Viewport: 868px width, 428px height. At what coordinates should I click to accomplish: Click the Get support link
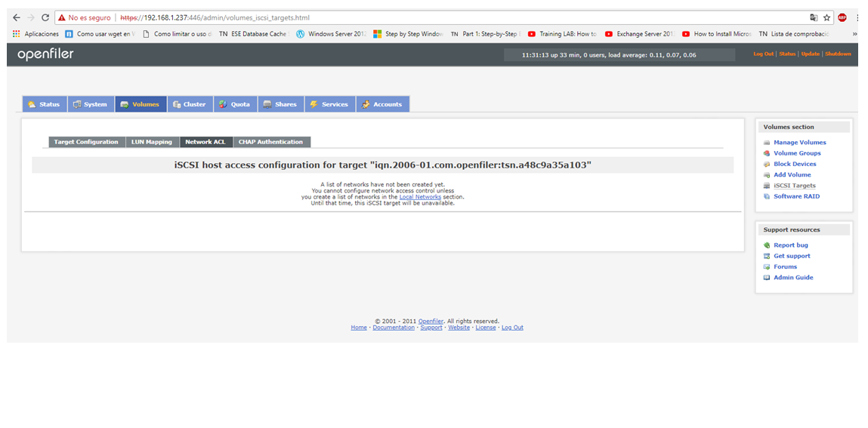[792, 256]
